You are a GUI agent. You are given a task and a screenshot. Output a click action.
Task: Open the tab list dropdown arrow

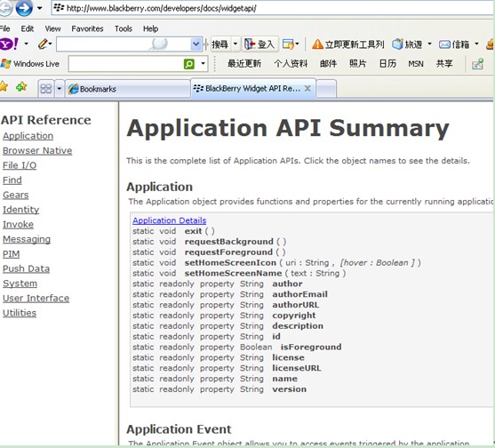click(59, 89)
